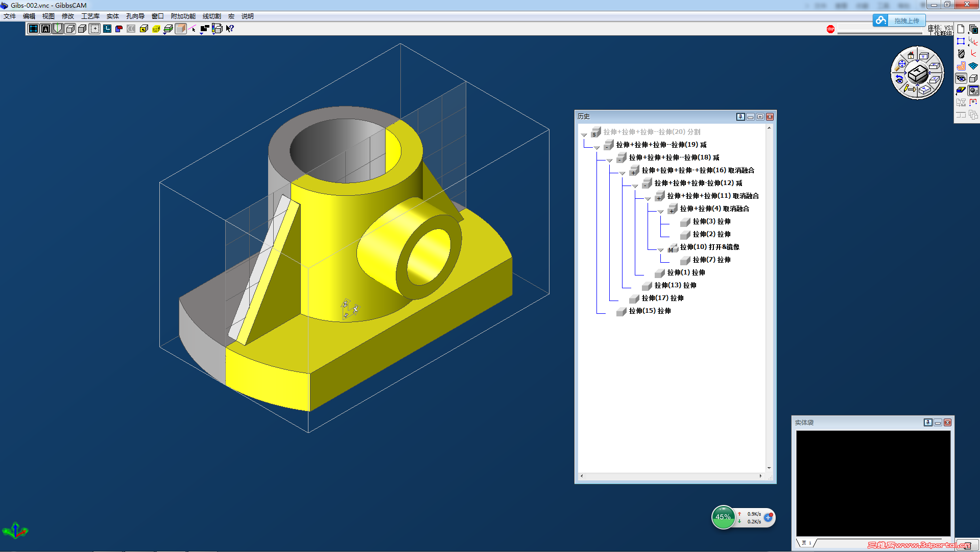Click the yellow cube with arrow selection icon
The image size is (980, 552).
point(144,29)
